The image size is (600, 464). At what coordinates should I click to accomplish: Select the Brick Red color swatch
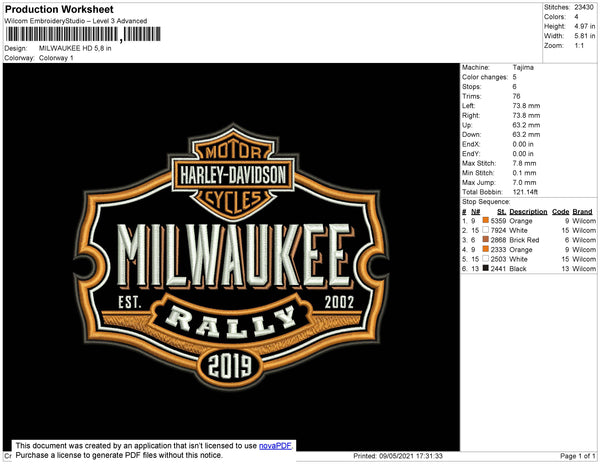486,239
